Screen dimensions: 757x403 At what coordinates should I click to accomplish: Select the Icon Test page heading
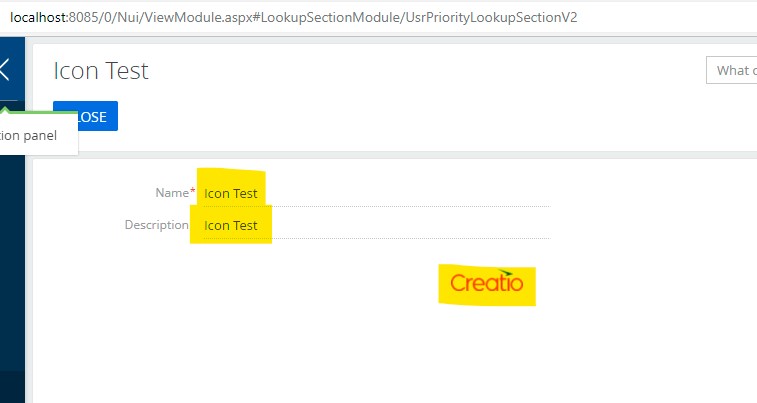[101, 71]
